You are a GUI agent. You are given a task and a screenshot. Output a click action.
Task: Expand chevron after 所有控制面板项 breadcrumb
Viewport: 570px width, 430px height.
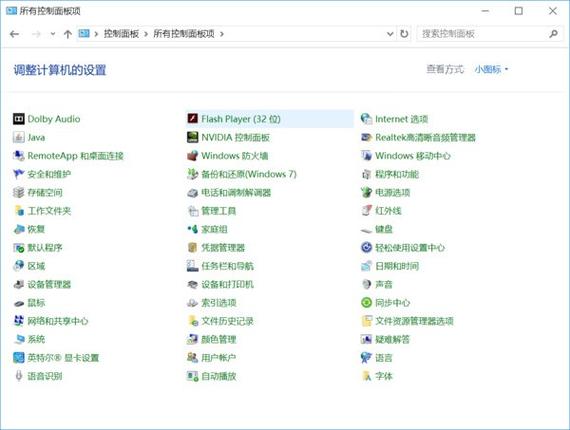coord(222,34)
